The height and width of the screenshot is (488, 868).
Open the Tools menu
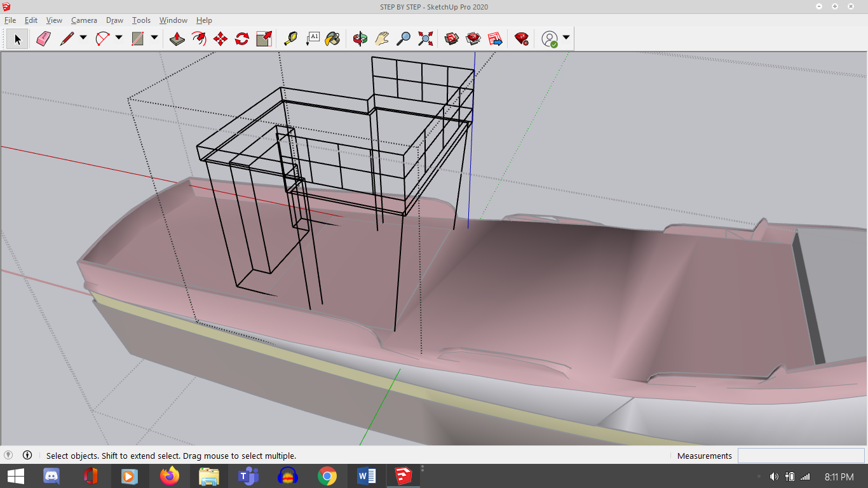141,20
